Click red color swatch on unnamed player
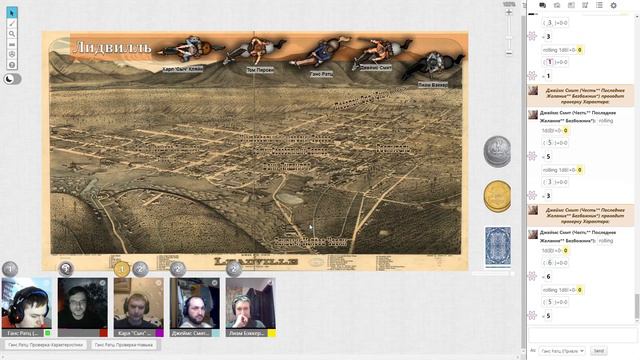 point(104,333)
